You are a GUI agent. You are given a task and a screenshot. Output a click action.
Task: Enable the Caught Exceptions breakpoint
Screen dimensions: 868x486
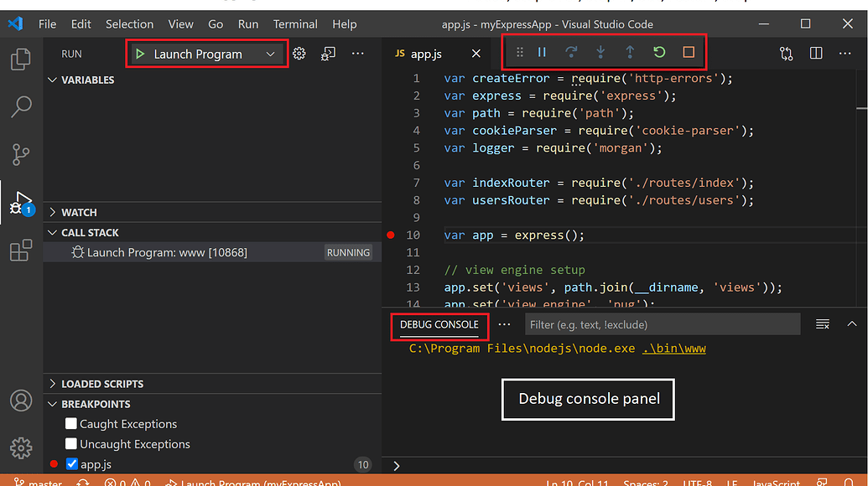[71, 424]
